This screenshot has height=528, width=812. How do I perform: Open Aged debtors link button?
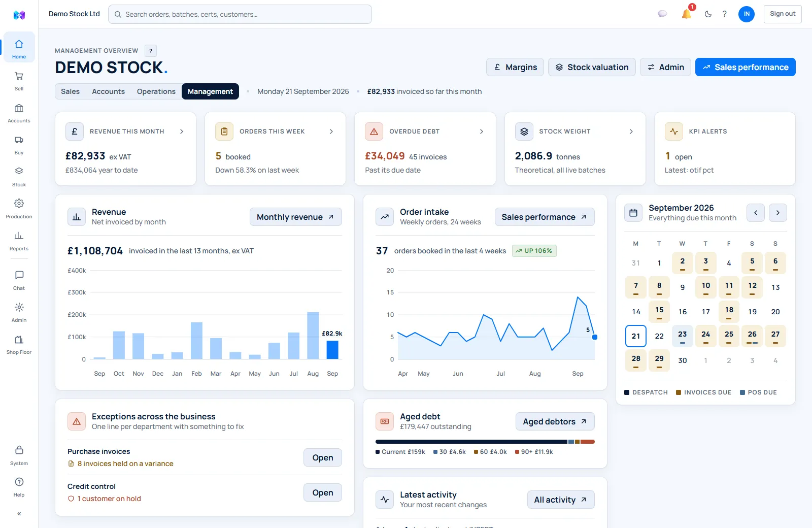coord(555,421)
